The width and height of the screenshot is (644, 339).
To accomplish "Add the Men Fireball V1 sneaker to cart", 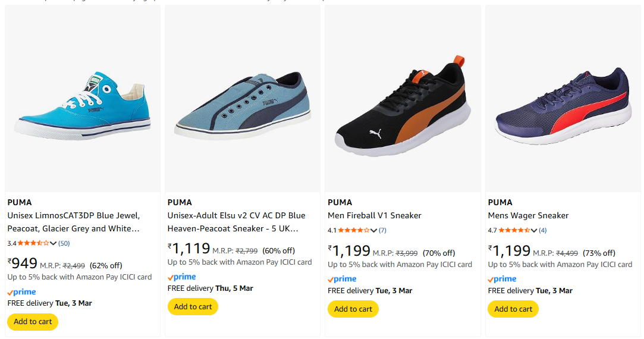I will point(353,309).
